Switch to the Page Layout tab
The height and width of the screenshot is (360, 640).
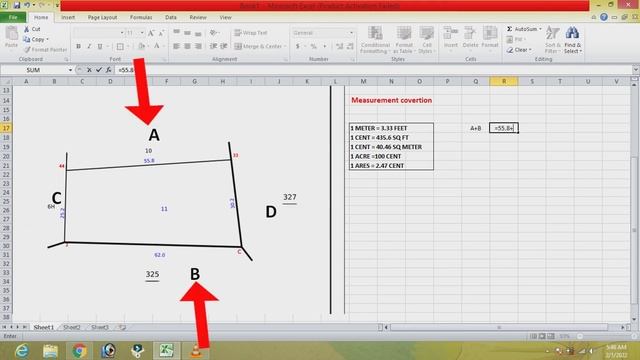pyautogui.click(x=102, y=18)
